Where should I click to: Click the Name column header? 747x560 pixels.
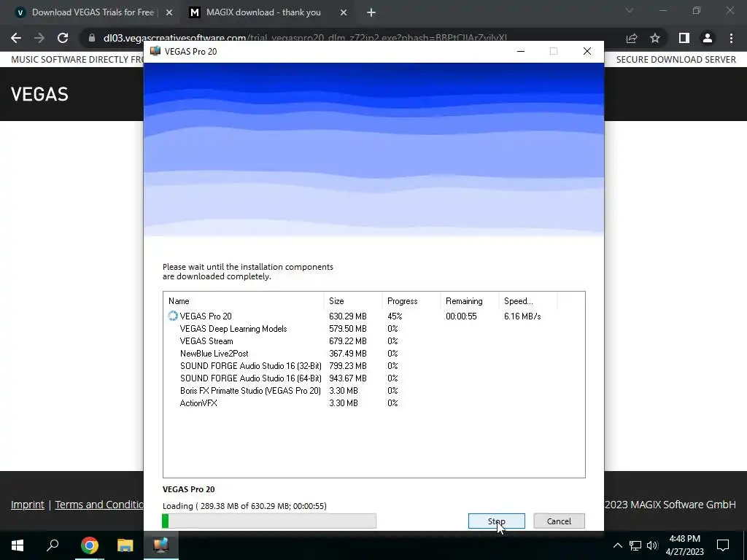pyautogui.click(x=244, y=301)
